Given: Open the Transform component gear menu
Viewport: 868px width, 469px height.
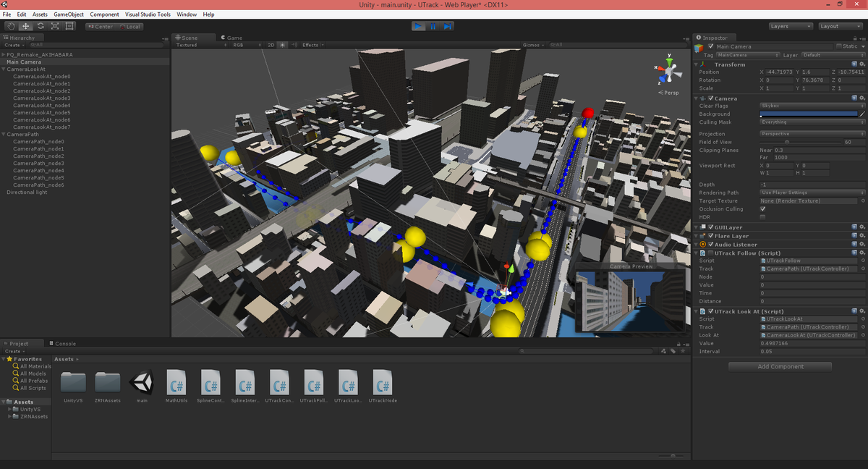Looking at the screenshot, I should point(862,64).
